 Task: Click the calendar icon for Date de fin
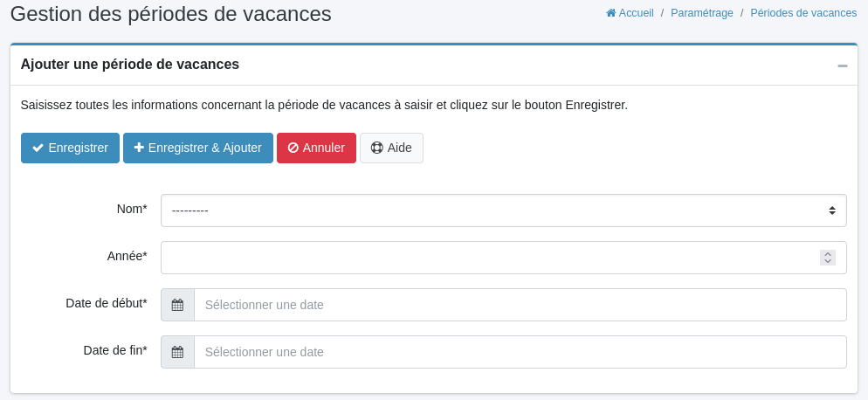(x=177, y=352)
